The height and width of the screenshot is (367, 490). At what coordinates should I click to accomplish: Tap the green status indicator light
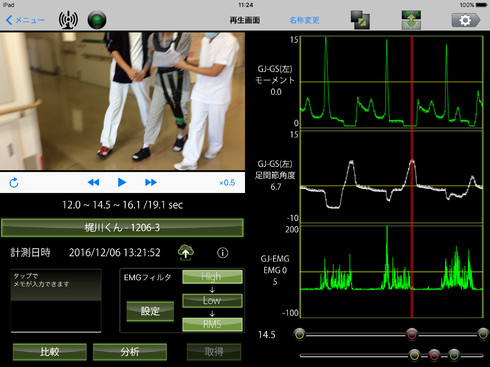(97, 20)
